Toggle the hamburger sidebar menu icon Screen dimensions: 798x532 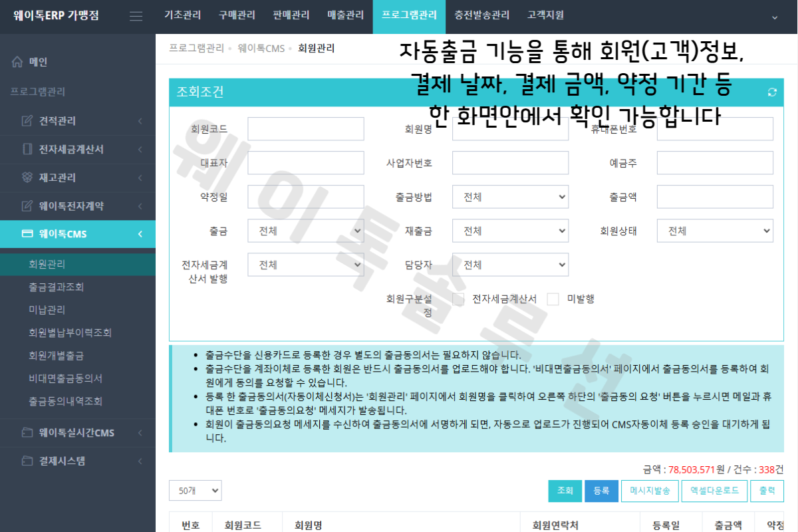point(136,17)
